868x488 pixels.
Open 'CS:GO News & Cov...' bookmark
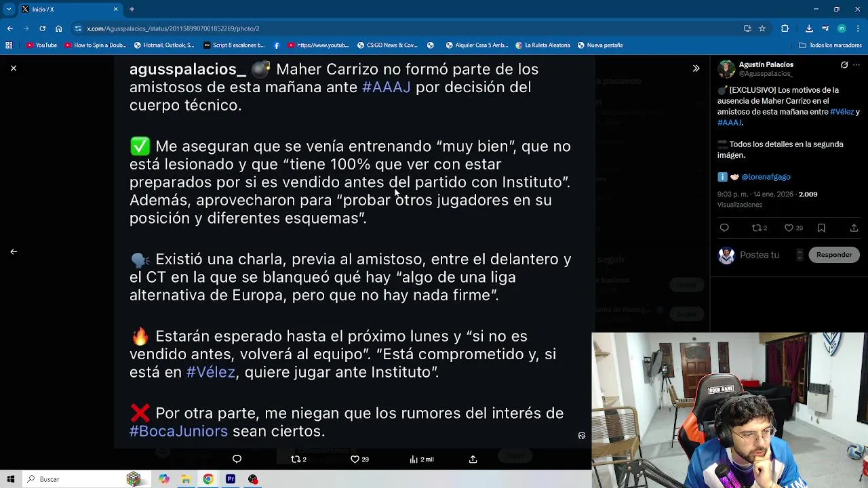(387, 45)
